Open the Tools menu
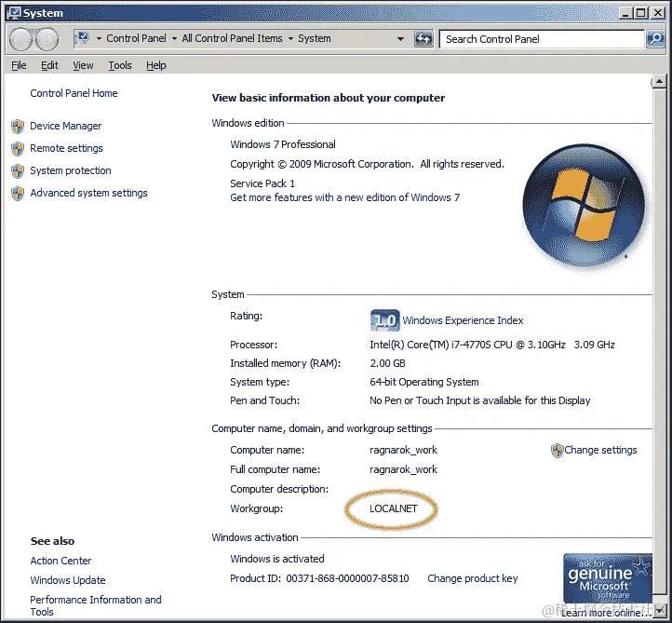 pyautogui.click(x=119, y=65)
